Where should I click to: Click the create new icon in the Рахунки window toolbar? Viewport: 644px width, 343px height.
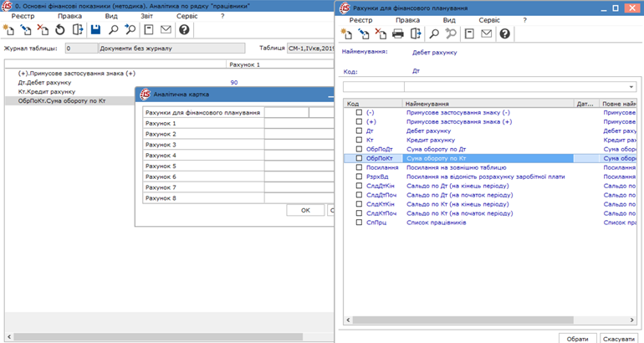(x=346, y=33)
